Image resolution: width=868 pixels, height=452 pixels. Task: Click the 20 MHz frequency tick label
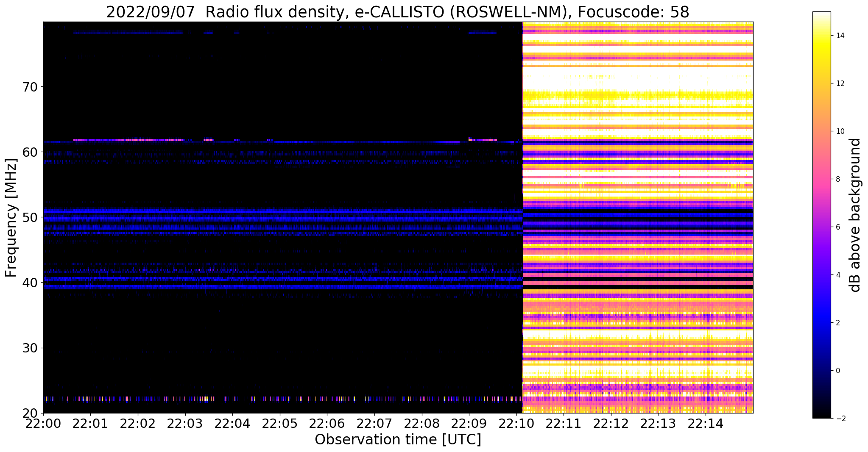click(30, 413)
